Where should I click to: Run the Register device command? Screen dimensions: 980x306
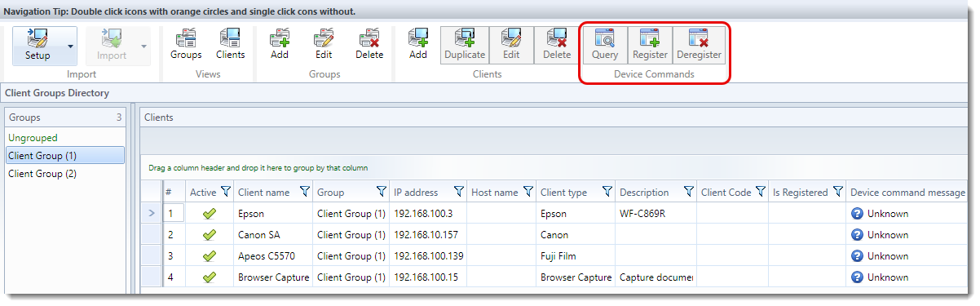tap(650, 46)
